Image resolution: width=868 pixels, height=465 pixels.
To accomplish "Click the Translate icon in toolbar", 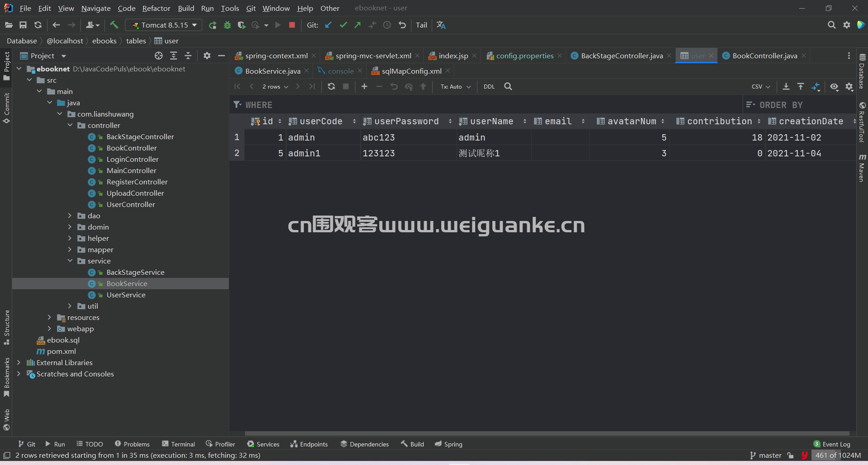I will [x=441, y=25].
